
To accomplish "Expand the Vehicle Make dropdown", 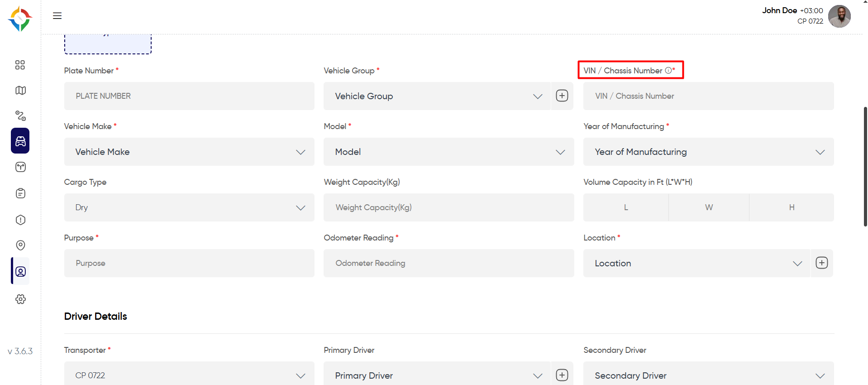I will point(189,152).
